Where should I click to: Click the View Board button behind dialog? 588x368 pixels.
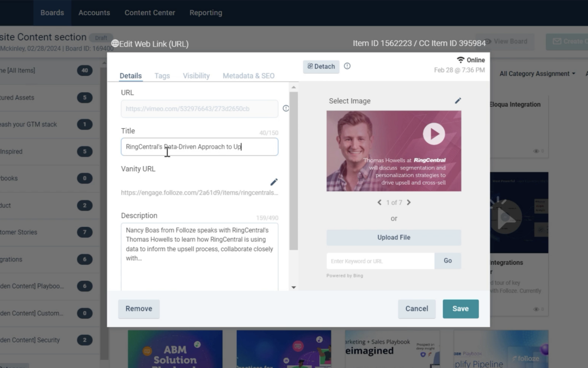(x=505, y=41)
